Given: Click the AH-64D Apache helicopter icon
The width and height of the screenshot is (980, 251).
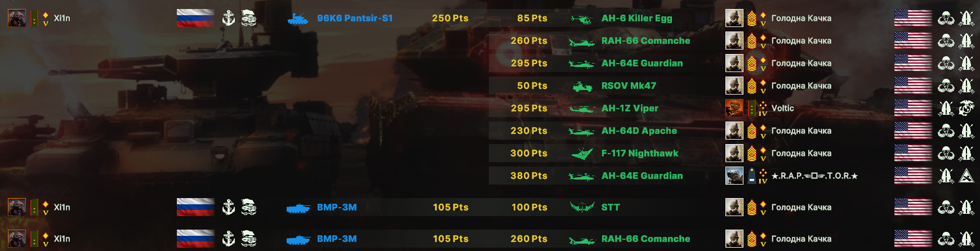Looking at the screenshot, I should point(582,131).
